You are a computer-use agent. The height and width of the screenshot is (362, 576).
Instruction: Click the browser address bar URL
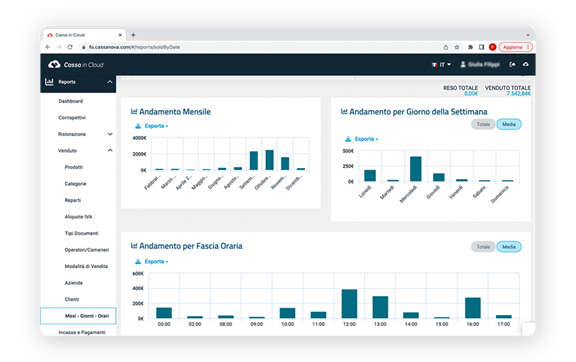tap(134, 47)
